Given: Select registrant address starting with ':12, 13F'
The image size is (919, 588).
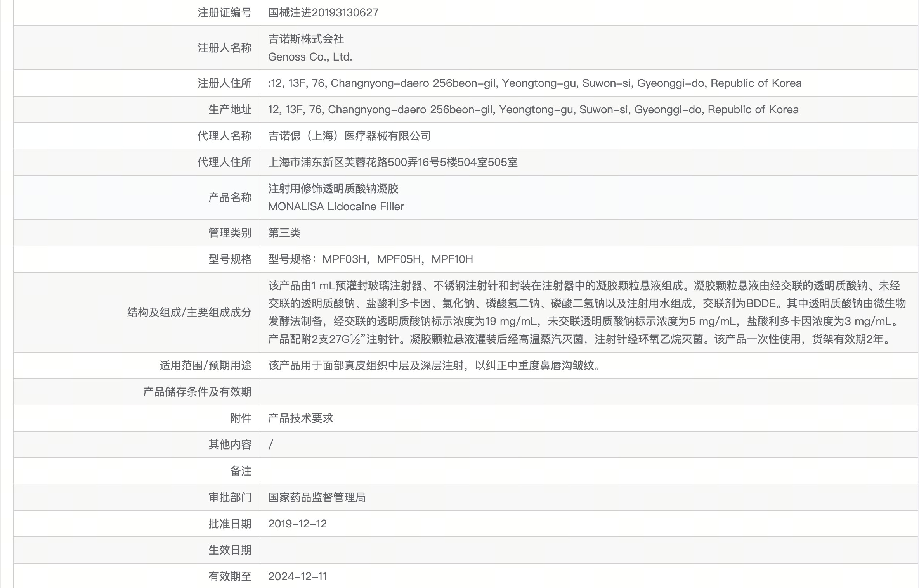Looking at the screenshot, I should pyautogui.click(x=535, y=83).
